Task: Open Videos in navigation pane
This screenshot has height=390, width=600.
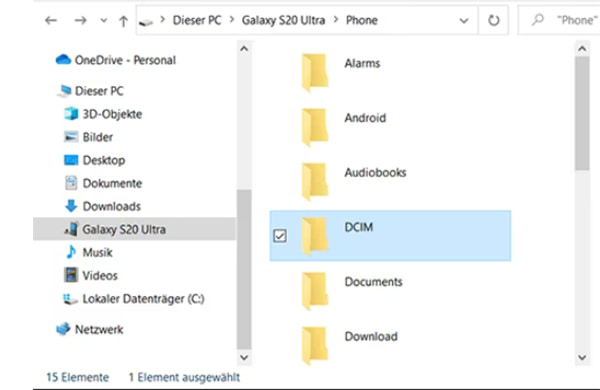Action: [x=100, y=276]
